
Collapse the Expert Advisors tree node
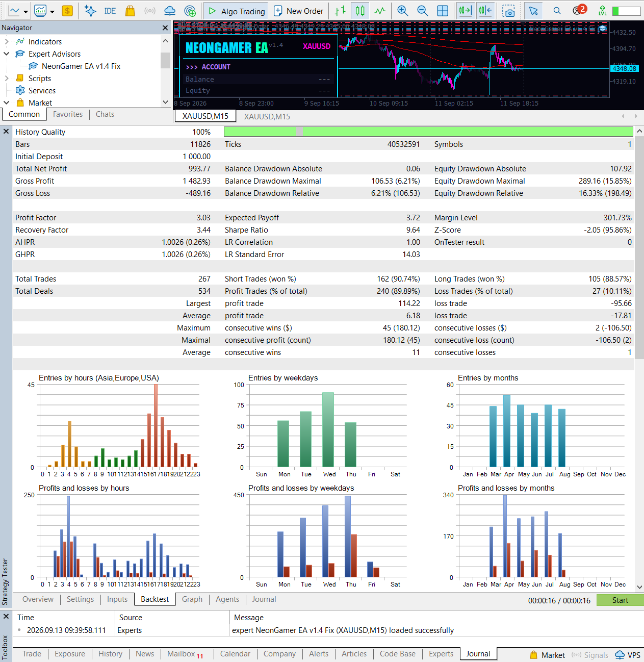tap(6, 54)
